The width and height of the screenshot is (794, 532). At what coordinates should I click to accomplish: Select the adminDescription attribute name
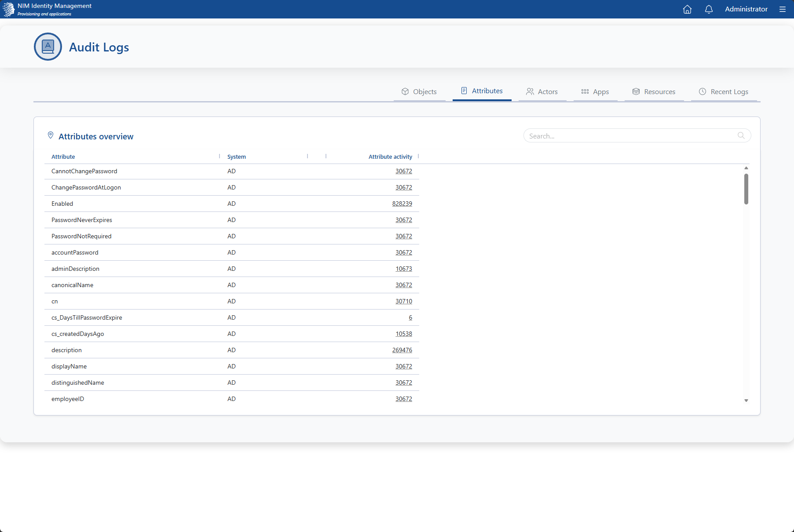[75, 269]
